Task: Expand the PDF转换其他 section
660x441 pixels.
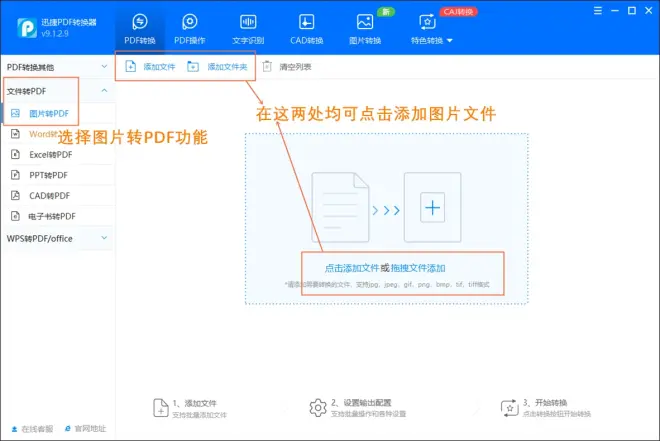Action: click(58, 67)
